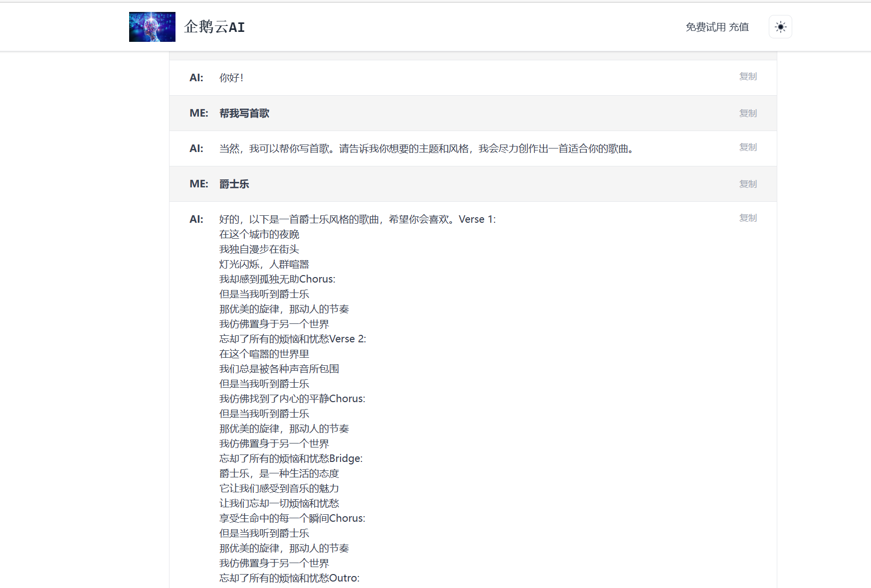Click the 你好! message text

[231, 78]
